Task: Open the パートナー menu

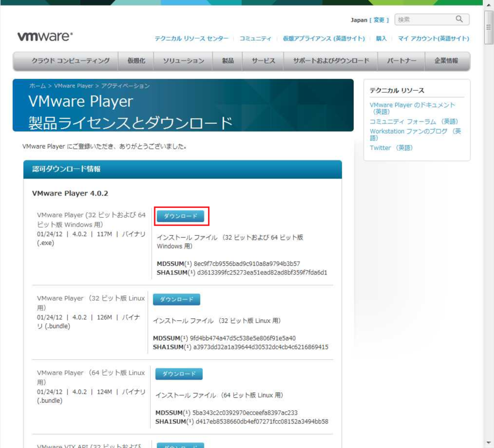Action: pyautogui.click(x=401, y=61)
